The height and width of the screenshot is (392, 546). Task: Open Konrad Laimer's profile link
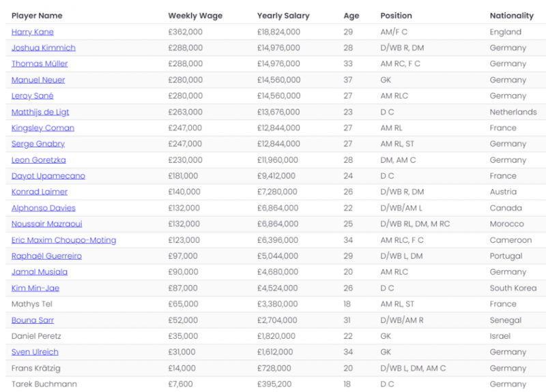pyautogui.click(x=38, y=192)
